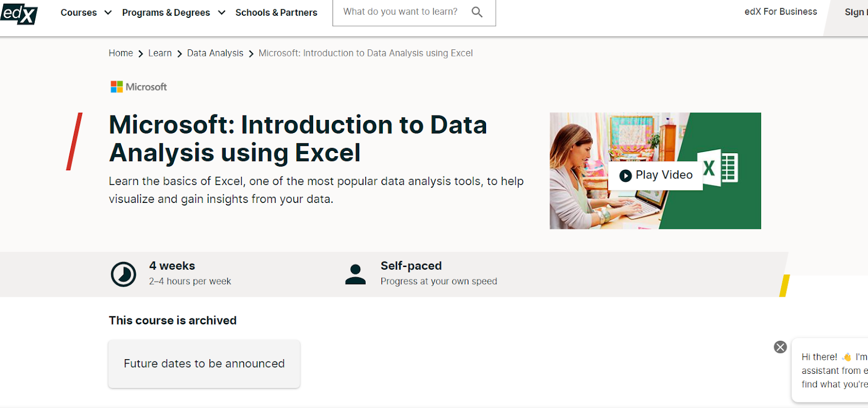868x408 pixels.
Task: Expand the chevron after Data Analysis breadcrumb
Action: [251, 53]
